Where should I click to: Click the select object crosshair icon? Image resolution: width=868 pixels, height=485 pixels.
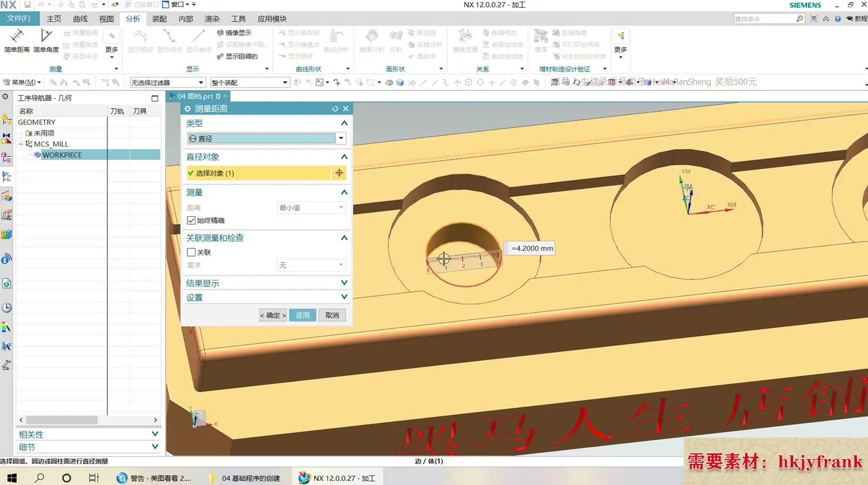(x=339, y=173)
